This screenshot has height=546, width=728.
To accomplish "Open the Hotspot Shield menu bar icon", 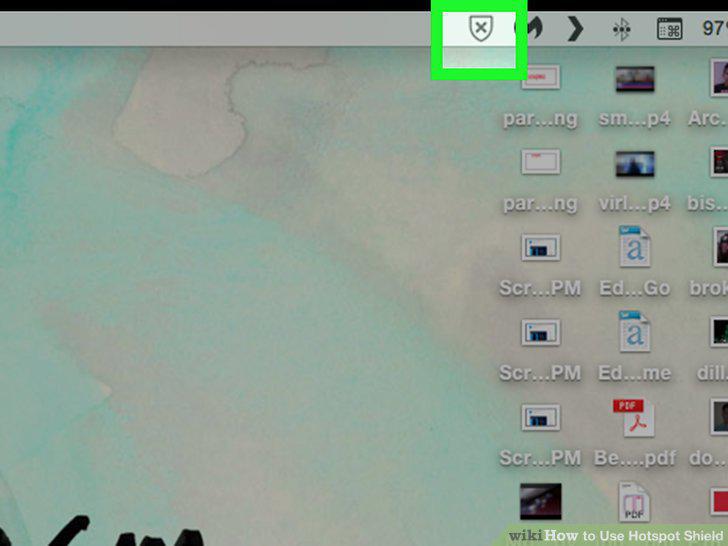I will (481, 28).
